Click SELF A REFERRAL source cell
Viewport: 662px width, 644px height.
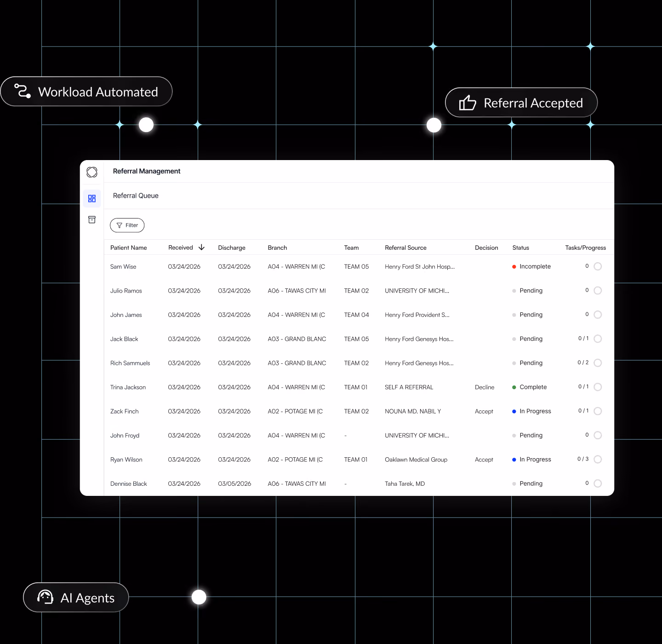[x=409, y=387]
